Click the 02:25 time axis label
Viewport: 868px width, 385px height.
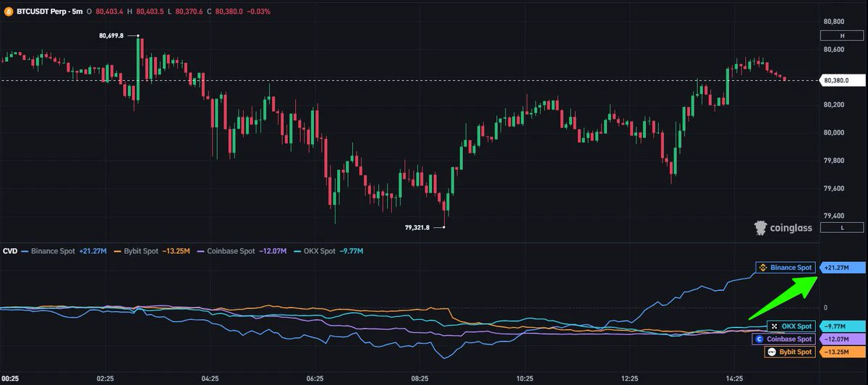pyautogui.click(x=105, y=378)
